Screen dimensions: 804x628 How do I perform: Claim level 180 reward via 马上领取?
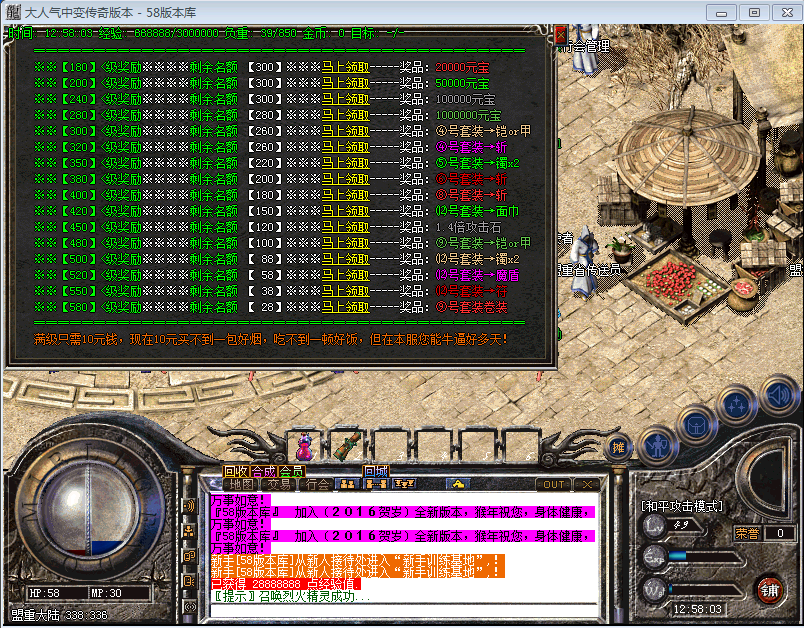tap(346, 67)
